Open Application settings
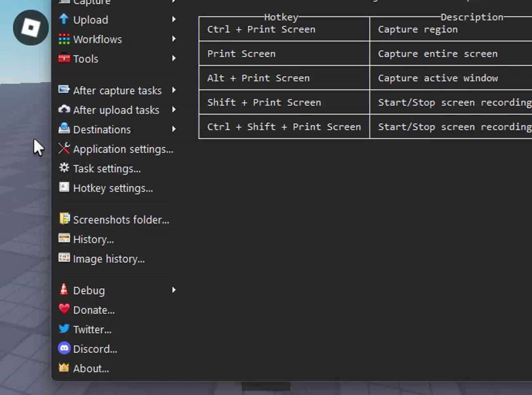532x395 pixels. 123,149
